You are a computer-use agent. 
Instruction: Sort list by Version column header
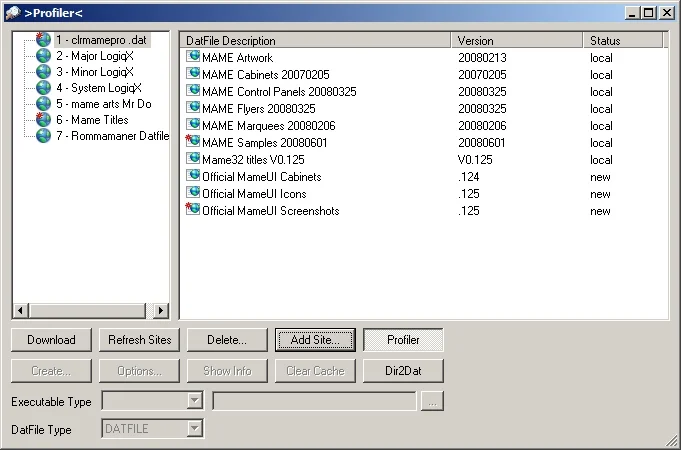click(x=516, y=41)
